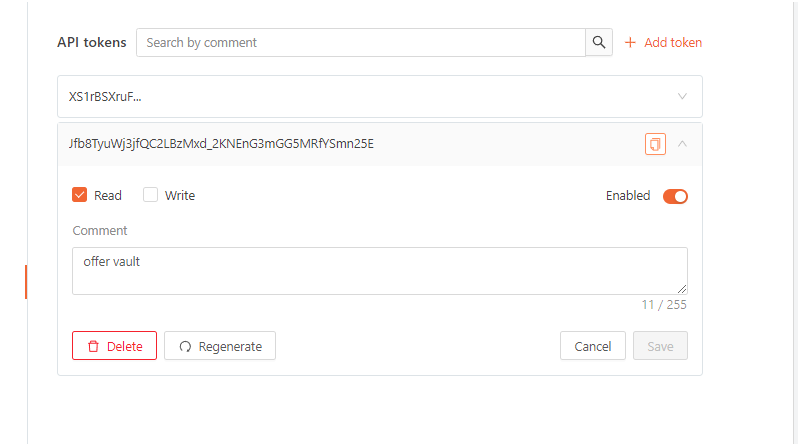
Task: Click the XS1rBSXruF... token header
Action: (x=380, y=96)
